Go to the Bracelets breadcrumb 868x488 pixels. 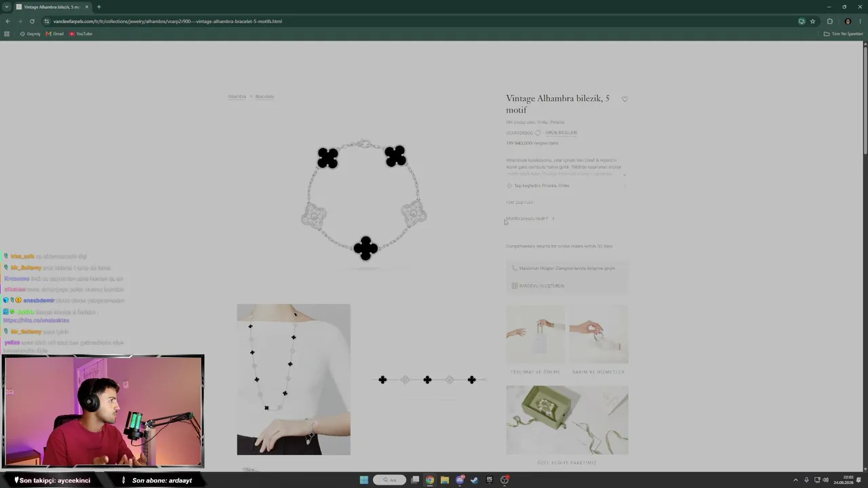(264, 97)
